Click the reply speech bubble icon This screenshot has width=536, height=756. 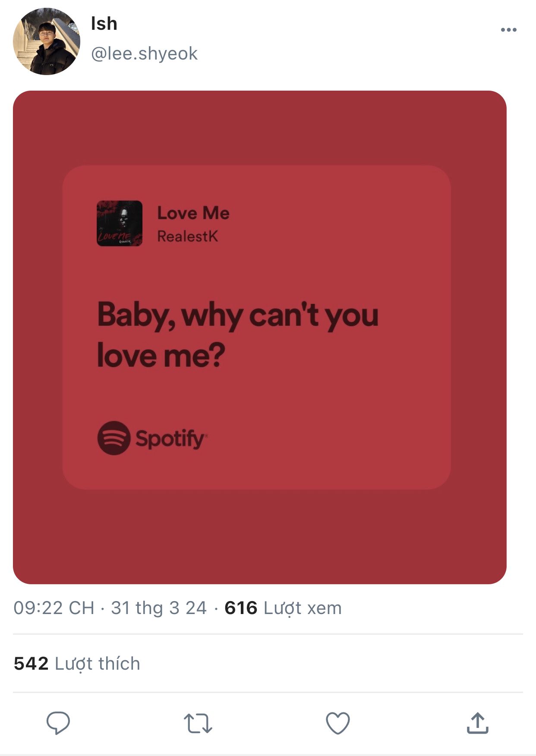pos(58,723)
